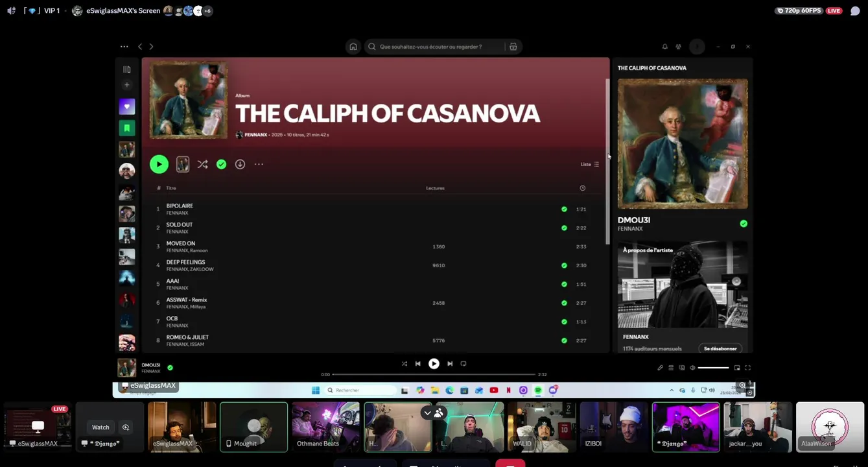Open the album cover in the header
Screen dimensions: 868x467
click(189, 99)
